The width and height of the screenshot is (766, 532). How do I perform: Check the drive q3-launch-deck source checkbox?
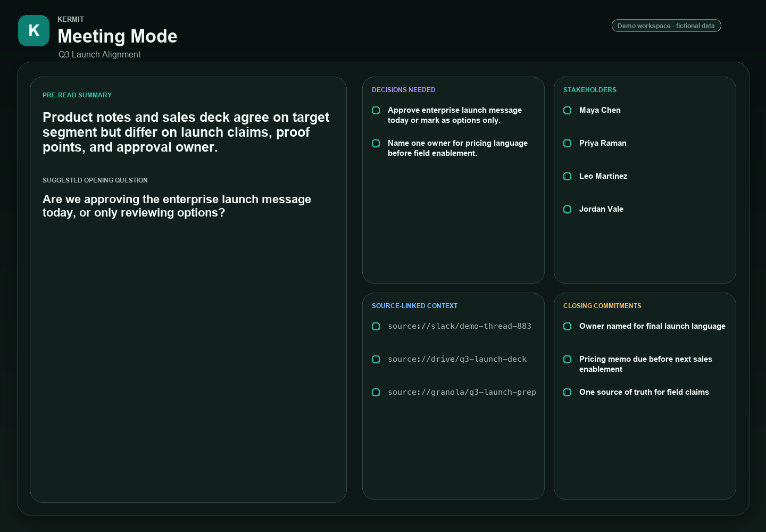pos(376,359)
